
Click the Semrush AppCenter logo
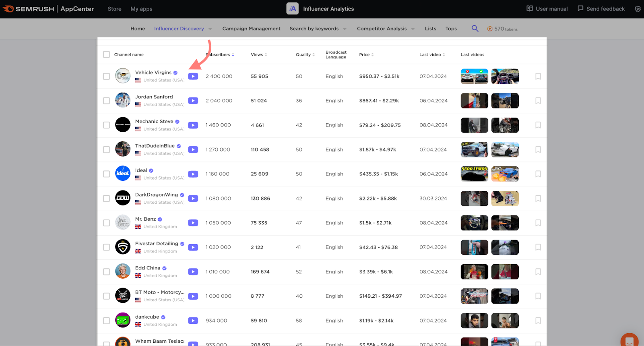pos(48,9)
